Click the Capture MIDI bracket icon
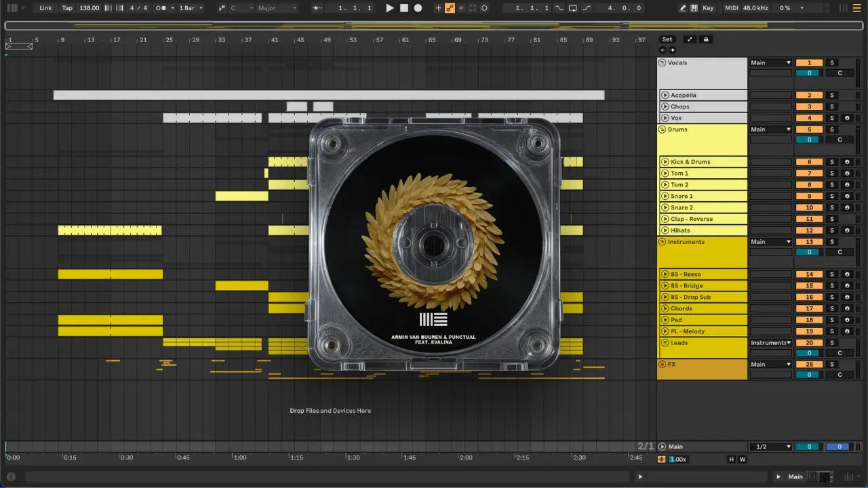 473,8
